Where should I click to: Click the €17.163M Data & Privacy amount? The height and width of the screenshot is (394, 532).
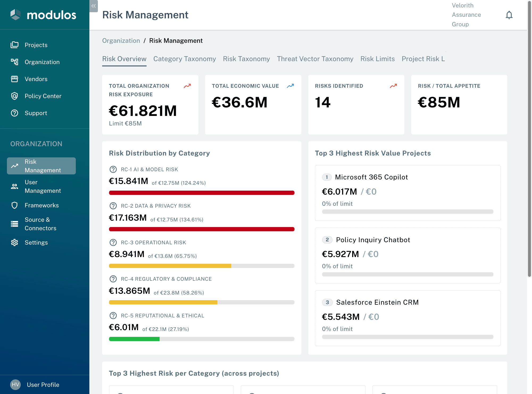click(128, 218)
